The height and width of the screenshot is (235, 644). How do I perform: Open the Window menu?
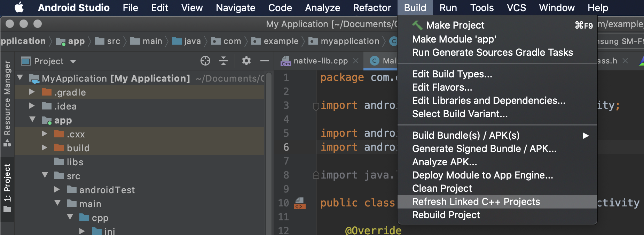[557, 7]
